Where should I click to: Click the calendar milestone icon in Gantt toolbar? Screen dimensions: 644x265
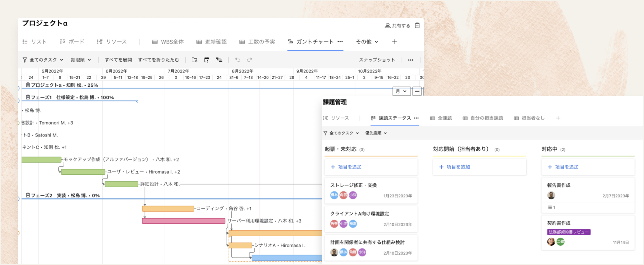click(x=207, y=60)
